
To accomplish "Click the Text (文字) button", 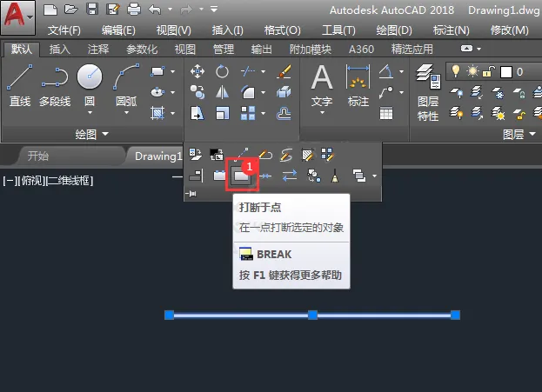I will [x=322, y=89].
